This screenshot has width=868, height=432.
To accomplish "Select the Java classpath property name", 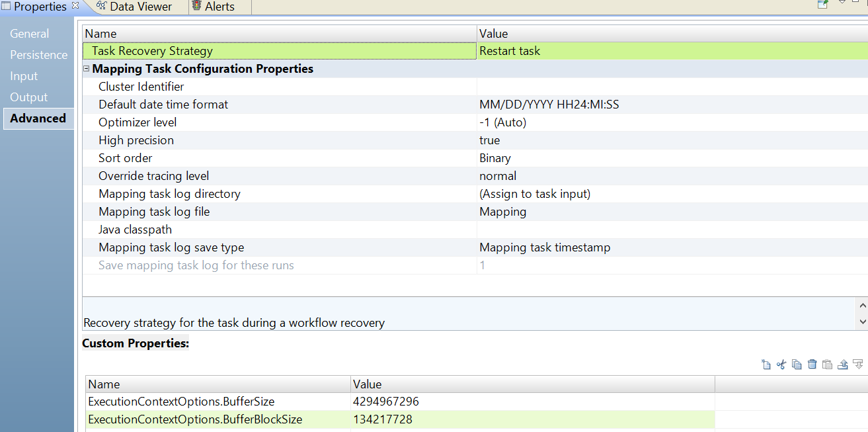I will click(135, 230).
